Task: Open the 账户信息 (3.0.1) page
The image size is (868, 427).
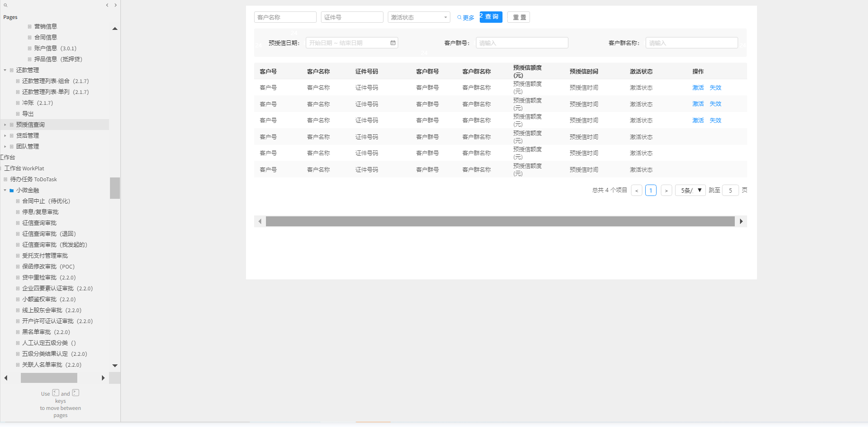Action: click(55, 48)
